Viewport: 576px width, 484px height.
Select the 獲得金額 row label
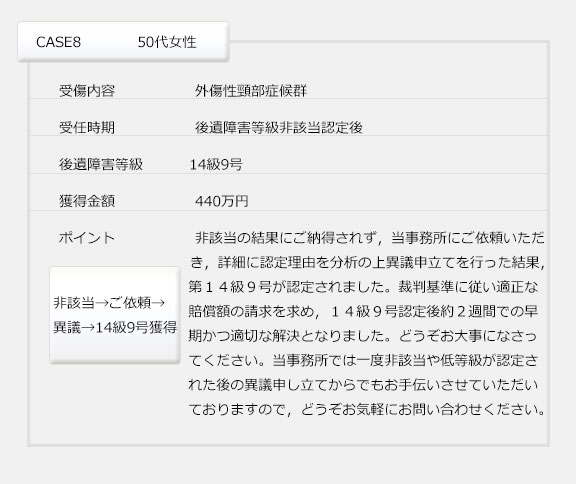pyautogui.click(x=87, y=201)
